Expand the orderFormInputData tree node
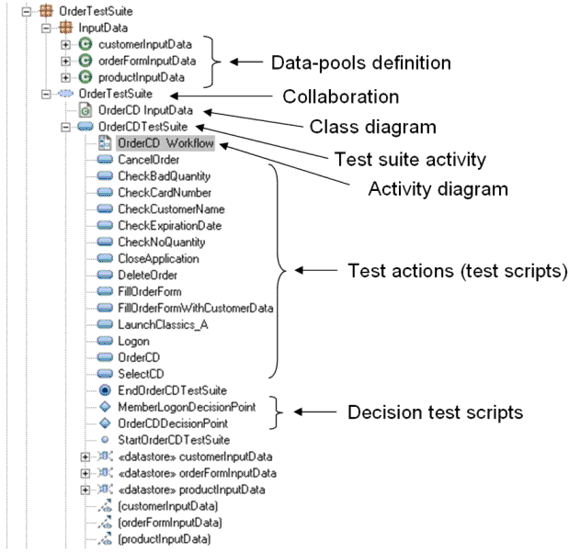Image resolution: width=570 pixels, height=553 pixels. (66, 61)
